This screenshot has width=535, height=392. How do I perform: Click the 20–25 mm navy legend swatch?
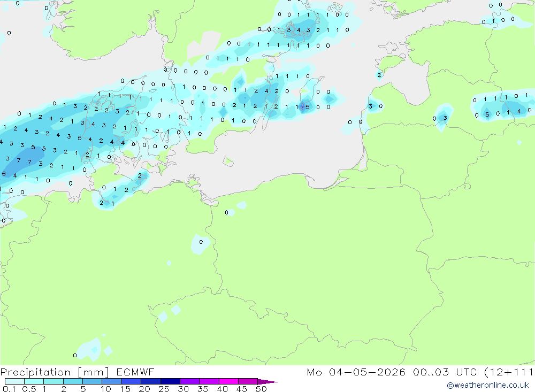[151, 381]
